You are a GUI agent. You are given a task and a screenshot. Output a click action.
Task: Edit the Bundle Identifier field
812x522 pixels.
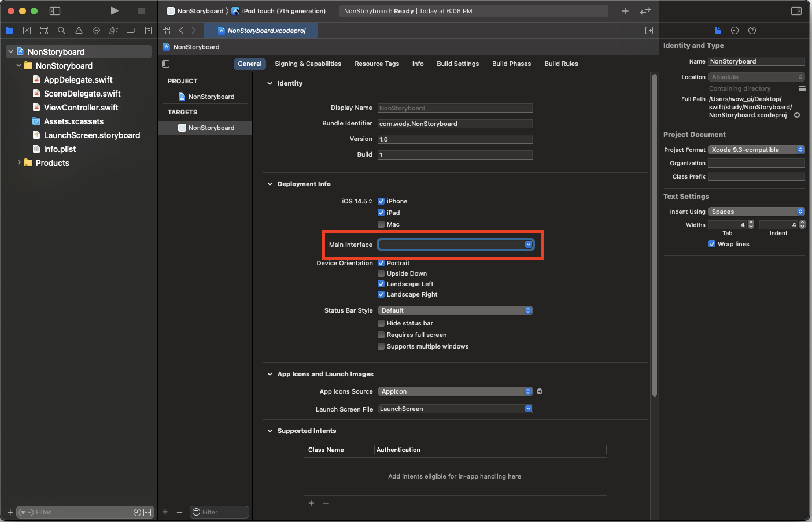[455, 124]
